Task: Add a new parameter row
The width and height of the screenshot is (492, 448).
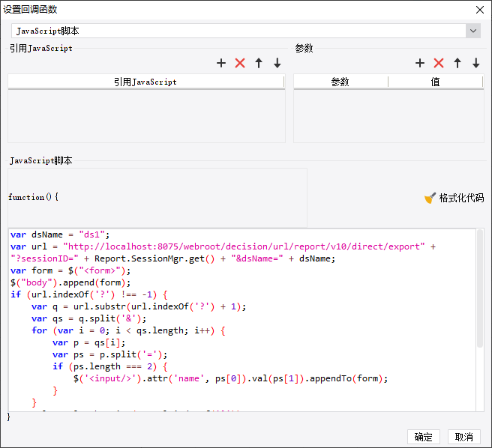Action: [420, 63]
